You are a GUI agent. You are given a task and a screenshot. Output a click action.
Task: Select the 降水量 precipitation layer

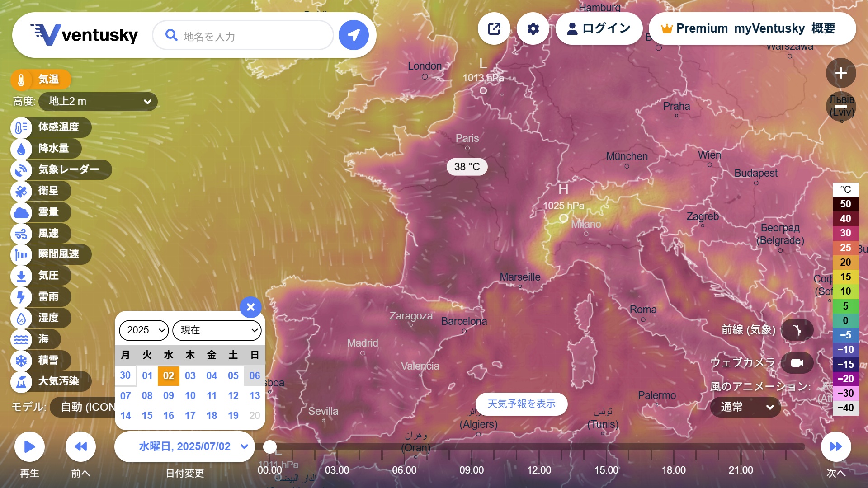[x=46, y=149]
